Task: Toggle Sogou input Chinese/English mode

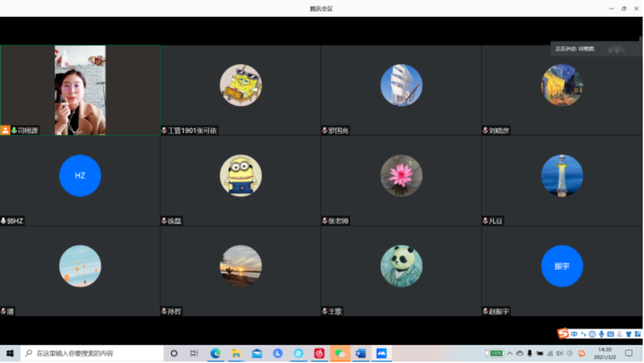Action: point(574,334)
